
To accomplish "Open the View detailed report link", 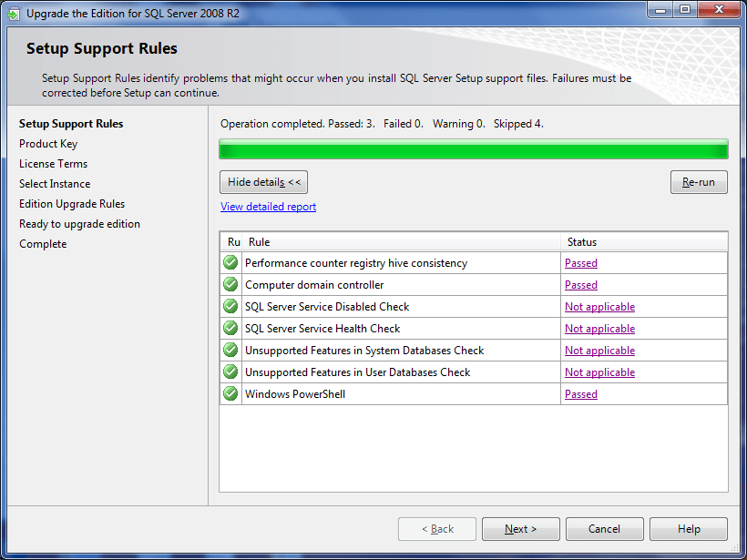I will pyautogui.click(x=268, y=207).
